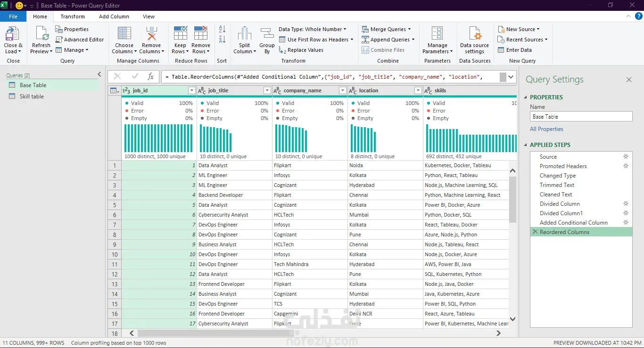Close the Query Settings pane
The width and height of the screenshot is (644, 348).
tap(628, 80)
